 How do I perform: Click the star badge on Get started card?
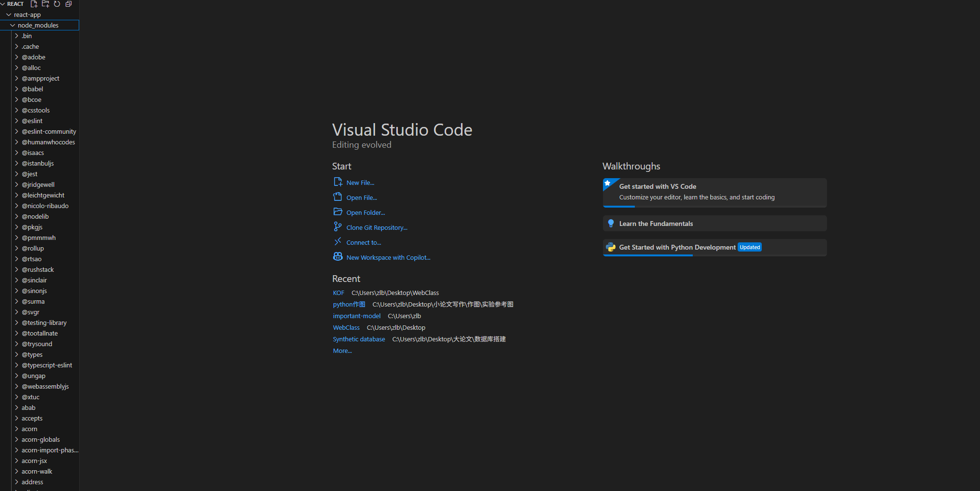point(608,183)
